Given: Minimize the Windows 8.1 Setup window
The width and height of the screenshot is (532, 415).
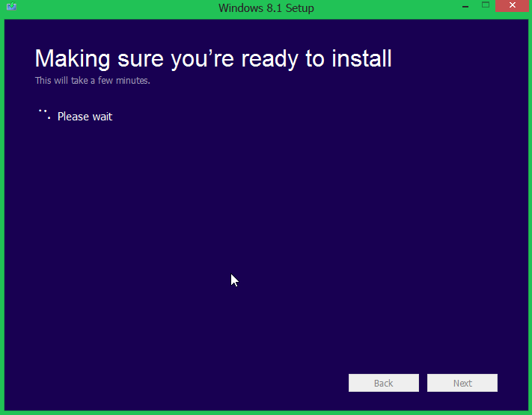Looking at the screenshot, I should tap(465, 6).
